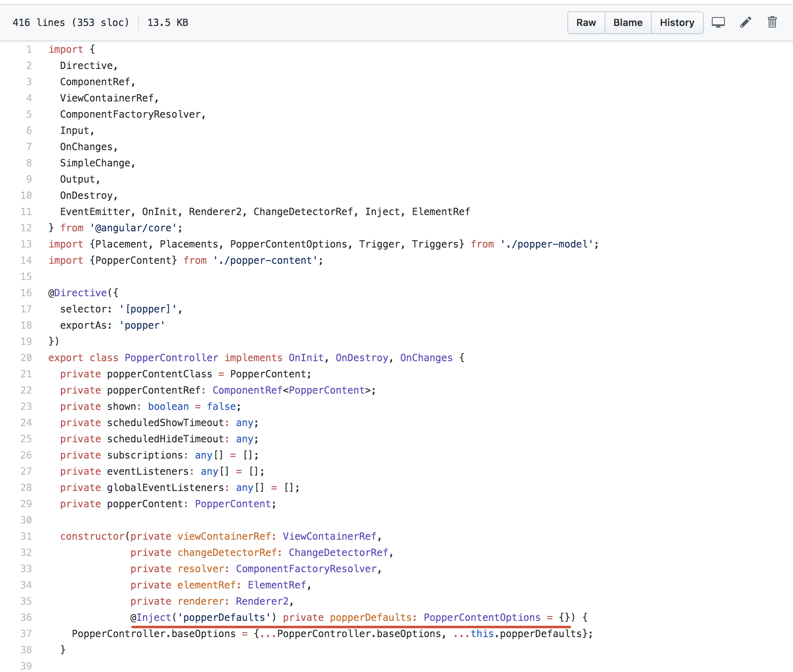Edit this file with the pencil icon
793x672 pixels.
745,22
